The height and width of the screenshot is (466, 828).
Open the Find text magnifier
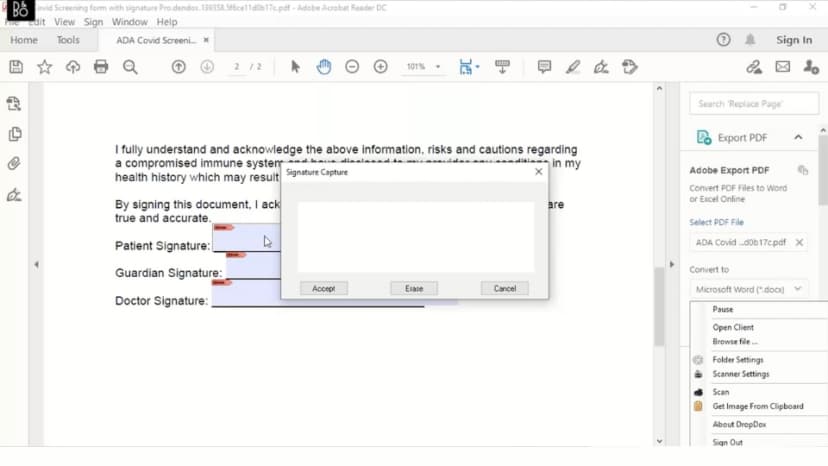[x=130, y=67]
